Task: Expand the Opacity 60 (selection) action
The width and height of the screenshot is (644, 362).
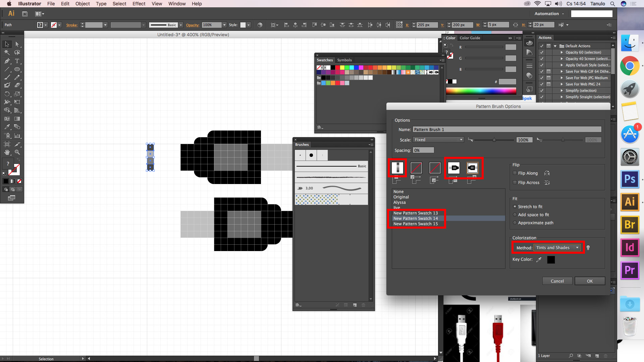Action: click(x=561, y=52)
